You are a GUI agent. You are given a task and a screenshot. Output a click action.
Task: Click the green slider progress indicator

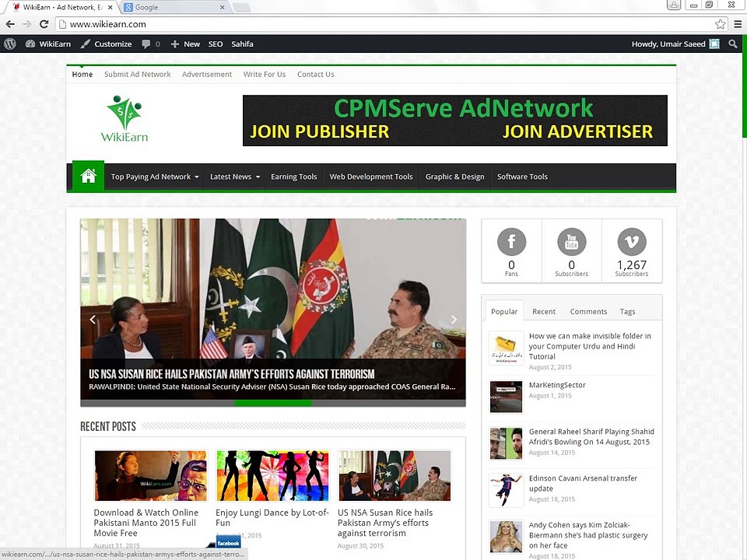tap(272, 404)
